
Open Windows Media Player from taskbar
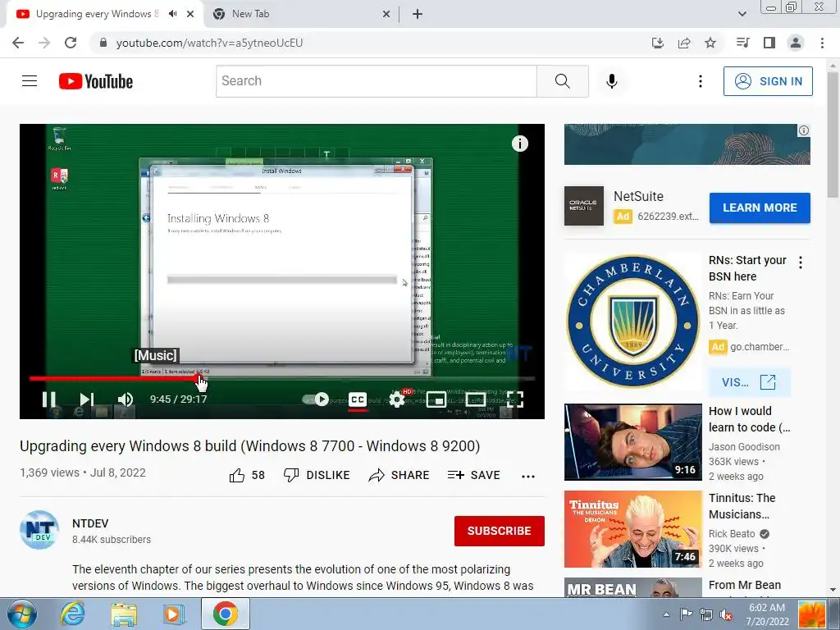[x=174, y=614]
